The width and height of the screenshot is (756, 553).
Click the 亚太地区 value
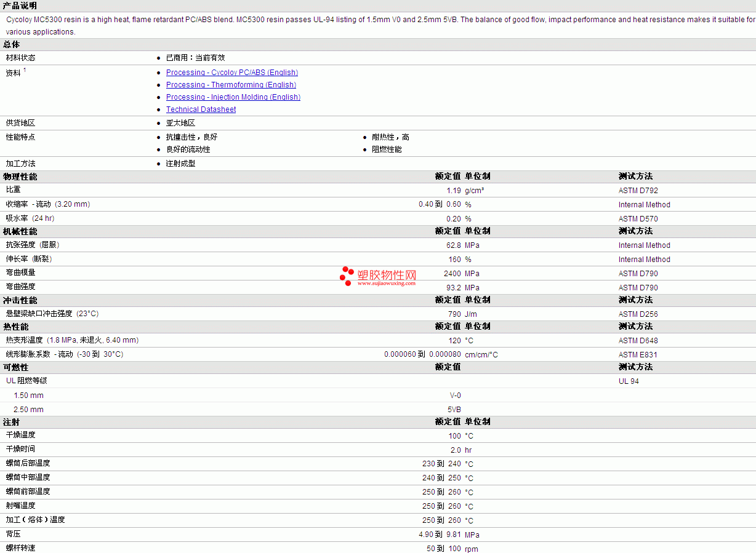tap(180, 123)
